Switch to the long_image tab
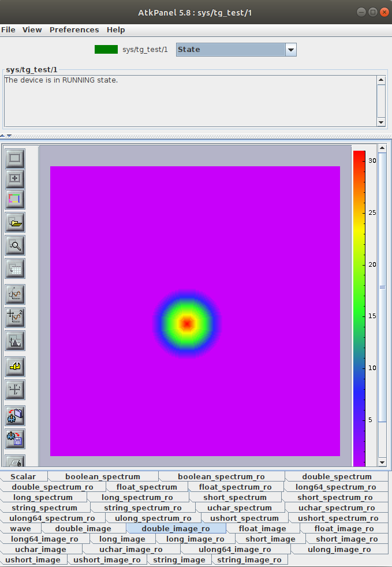Image resolution: width=392 pixels, height=567 pixels. click(x=122, y=539)
